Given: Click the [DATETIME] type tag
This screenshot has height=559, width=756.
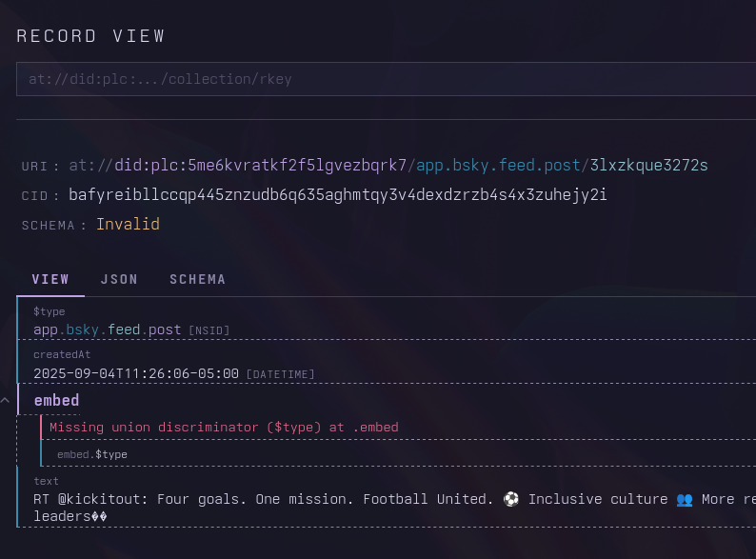Looking at the screenshot, I should click(x=280, y=374).
